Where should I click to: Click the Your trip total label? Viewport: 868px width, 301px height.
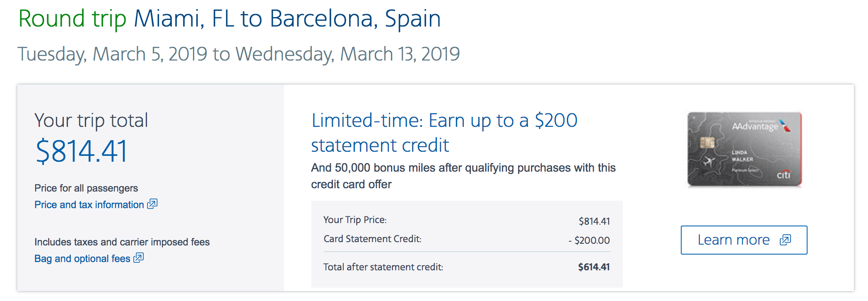tap(91, 121)
